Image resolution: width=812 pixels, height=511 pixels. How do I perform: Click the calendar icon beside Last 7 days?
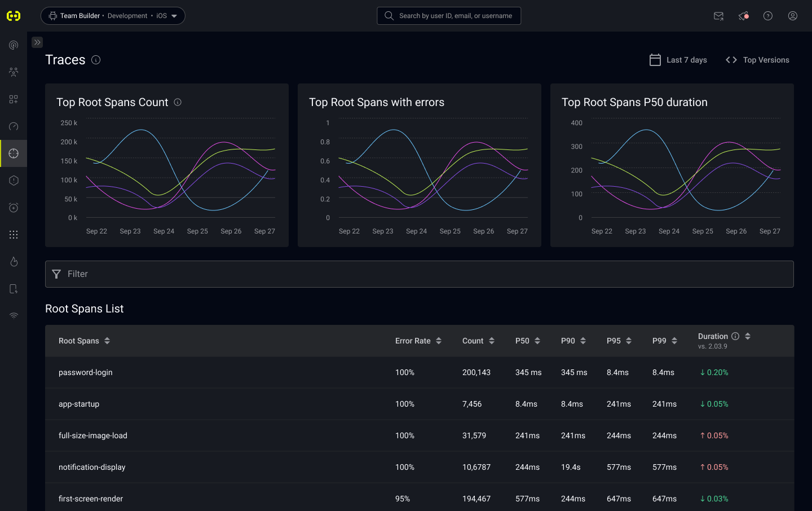point(655,60)
